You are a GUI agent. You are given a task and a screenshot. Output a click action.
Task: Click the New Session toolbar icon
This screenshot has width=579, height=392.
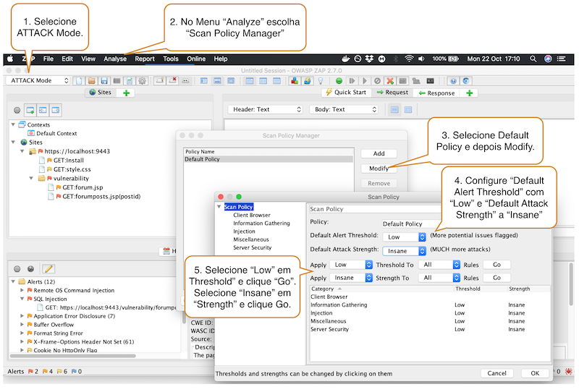[x=79, y=81]
